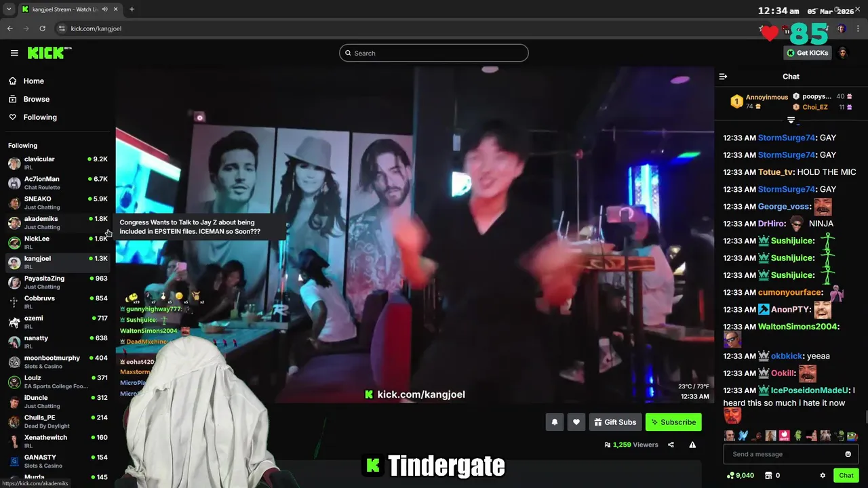The image size is (868, 488).
Task: Click the Send a message input
Action: [x=791, y=454]
